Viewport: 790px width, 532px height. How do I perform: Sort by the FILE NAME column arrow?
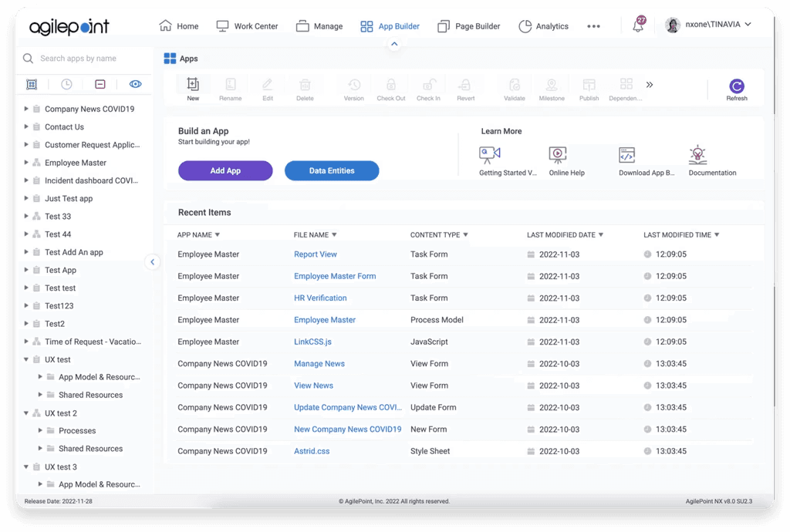334,234
